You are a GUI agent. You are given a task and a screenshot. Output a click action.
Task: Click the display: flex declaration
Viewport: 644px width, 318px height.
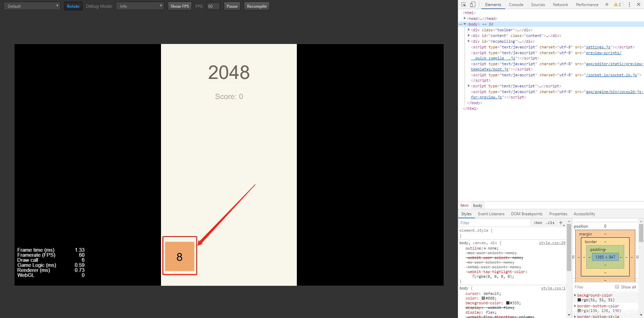pos(481,312)
